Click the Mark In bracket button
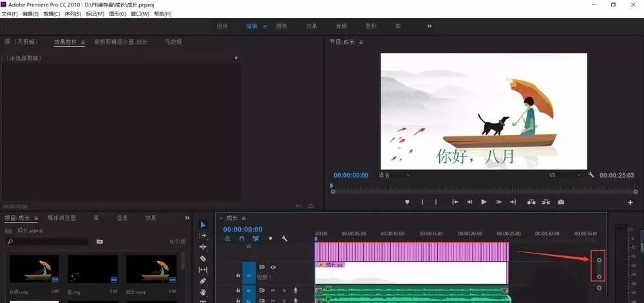644x303 pixels. pos(422,202)
